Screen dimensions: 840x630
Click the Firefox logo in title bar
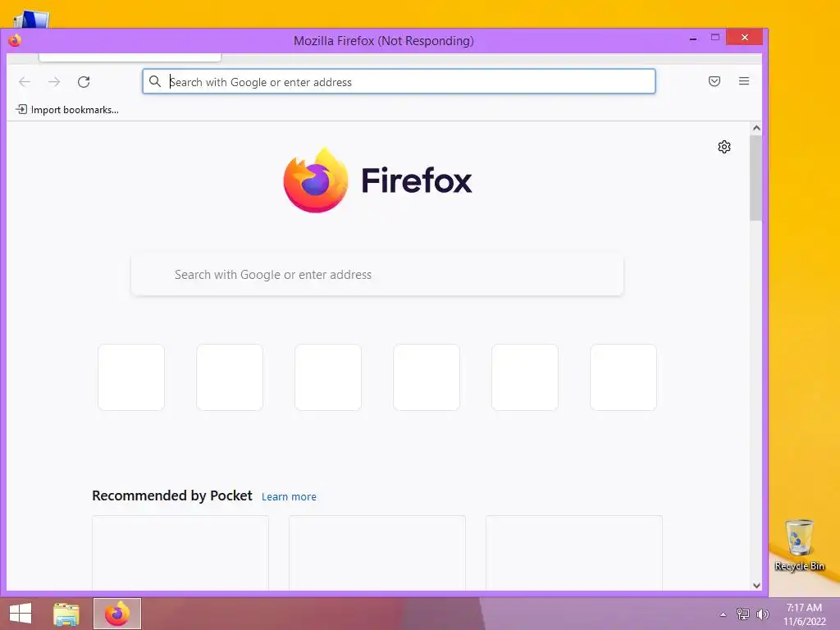[15, 41]
